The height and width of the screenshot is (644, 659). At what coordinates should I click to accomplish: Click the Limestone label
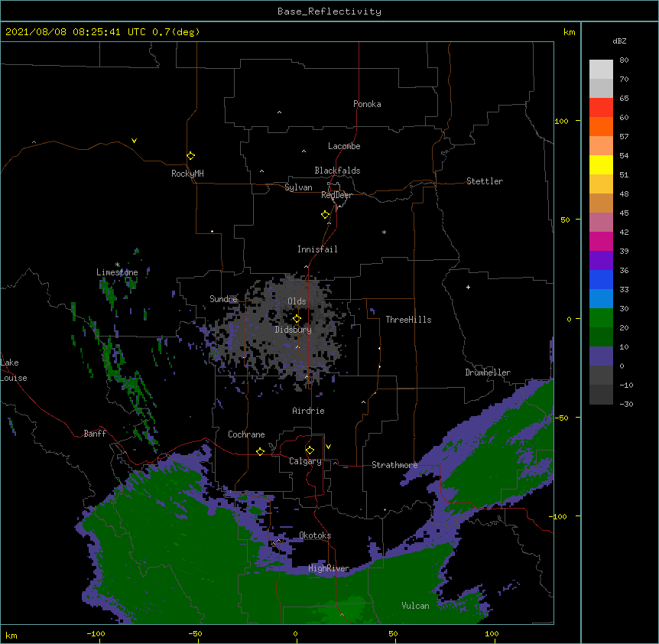[x=117, y=272]
